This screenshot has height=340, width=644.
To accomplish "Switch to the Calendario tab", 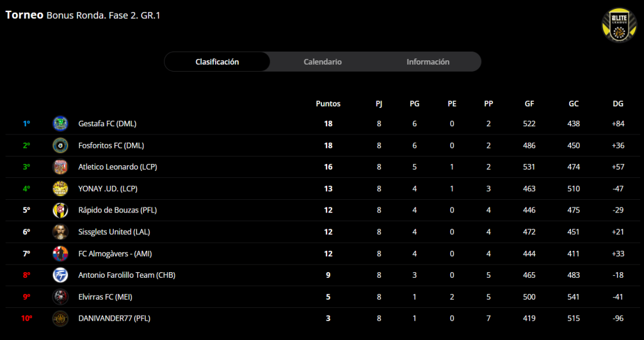I will click(x=323, y=62).
